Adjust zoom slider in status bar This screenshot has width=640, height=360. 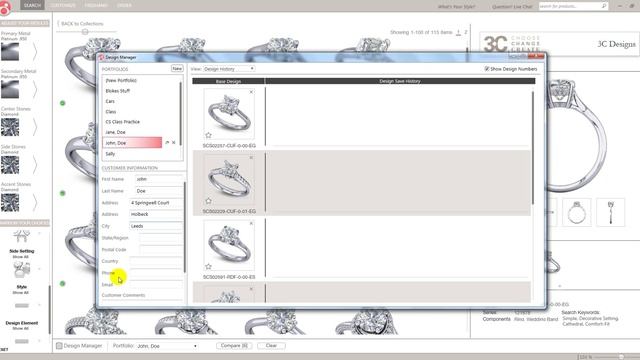[x=621, y=357]
